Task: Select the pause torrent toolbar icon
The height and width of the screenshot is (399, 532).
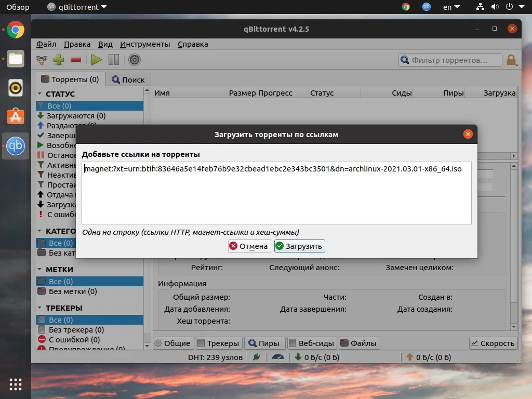Action: pyautogui.click(x=113, y=60)
